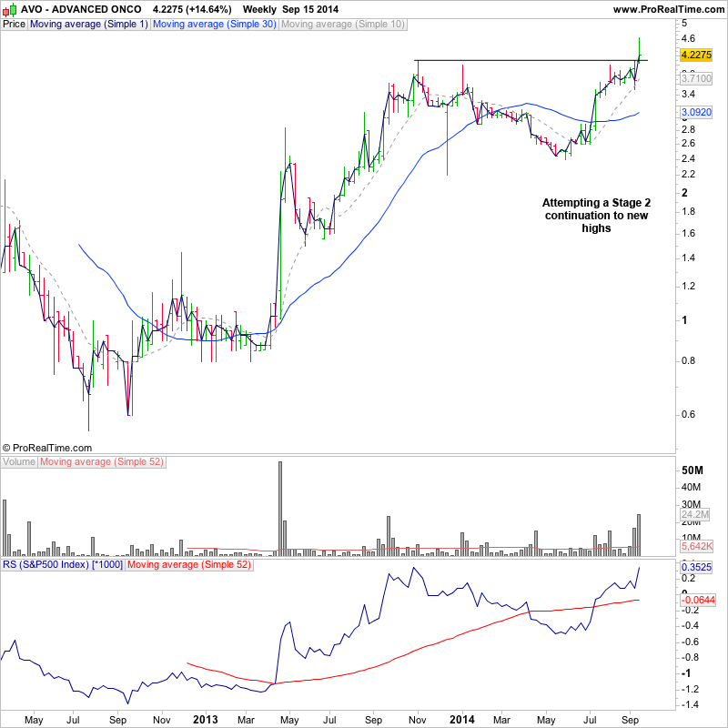Click the -1.4 label on RS axis
The height and width of the screenshot is (728, 728).
[x=689, y=704]
